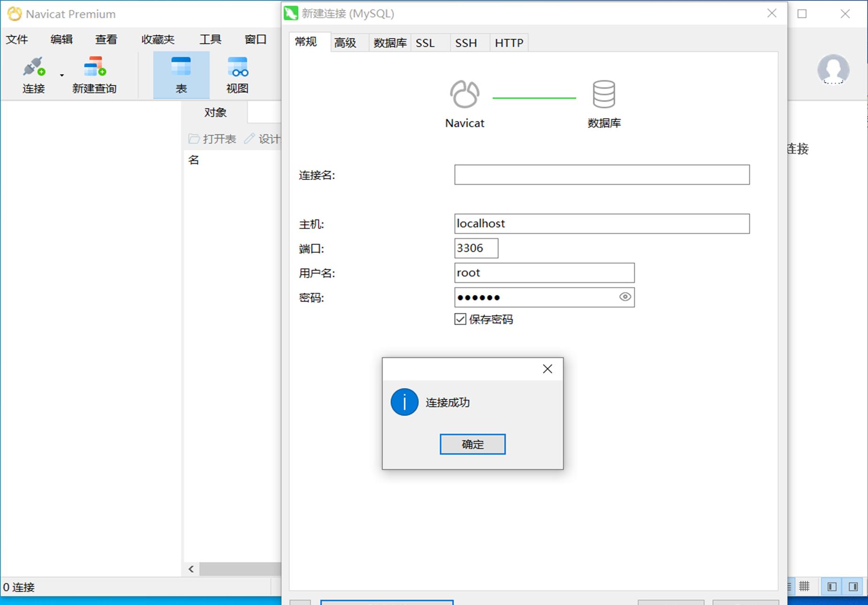Image resolution: width=868 pixels, height=605 pixels.
Task: Click the 名 column header
Action: tap(194, 160)
